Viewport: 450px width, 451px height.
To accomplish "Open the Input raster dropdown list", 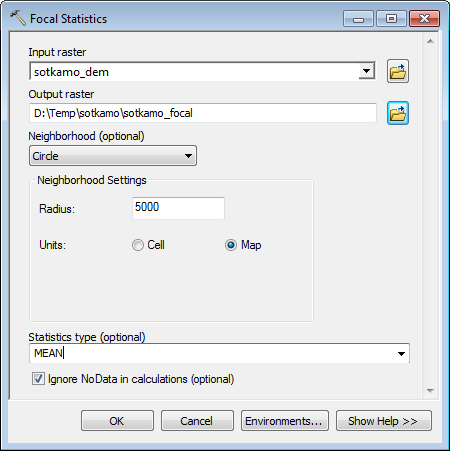I will [367, 71].
